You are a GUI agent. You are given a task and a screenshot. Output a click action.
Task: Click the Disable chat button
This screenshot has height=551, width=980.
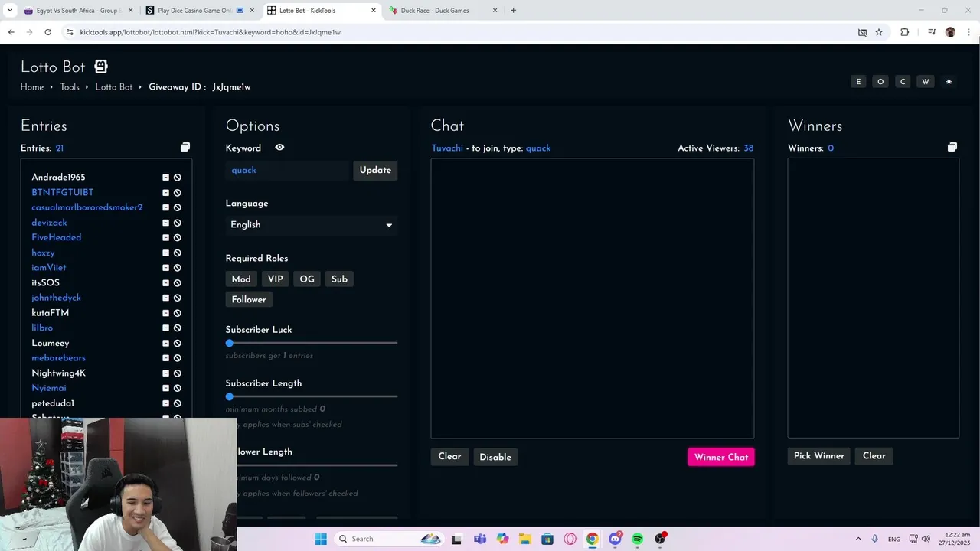point(495,457)
